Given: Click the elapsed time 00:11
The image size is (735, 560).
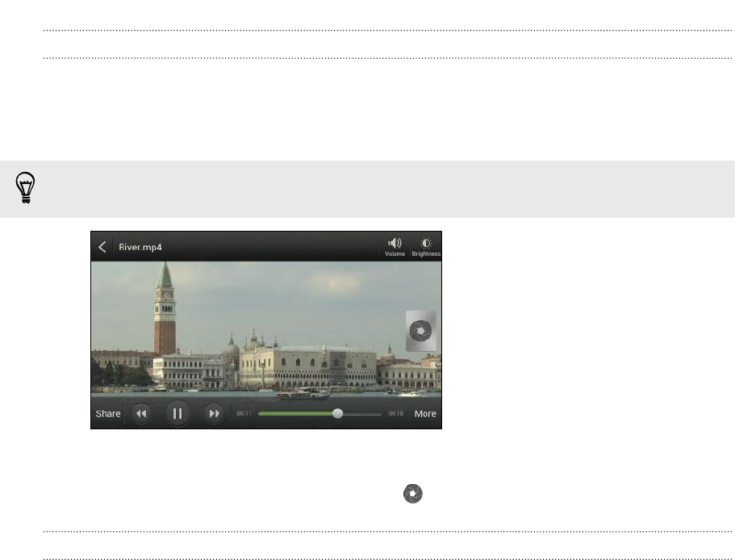Looking at the screenshot, I should [244, 413].
